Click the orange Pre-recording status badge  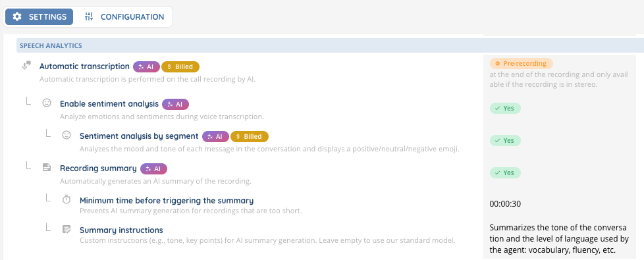tap(522, 64)
